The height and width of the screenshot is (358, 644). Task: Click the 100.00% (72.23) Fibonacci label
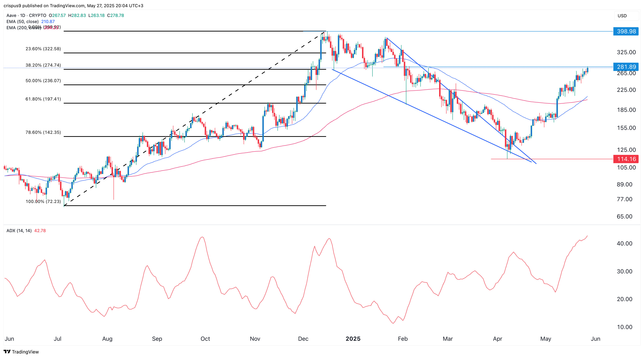point(43,201)
